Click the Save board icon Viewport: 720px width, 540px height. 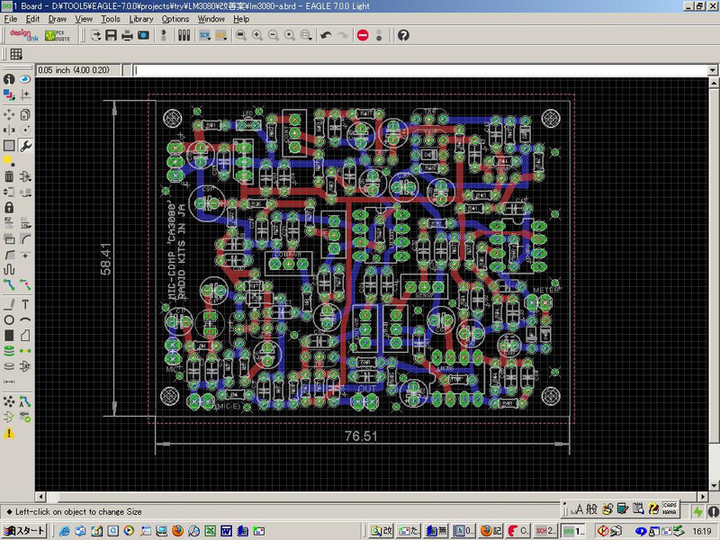point(112,35)
